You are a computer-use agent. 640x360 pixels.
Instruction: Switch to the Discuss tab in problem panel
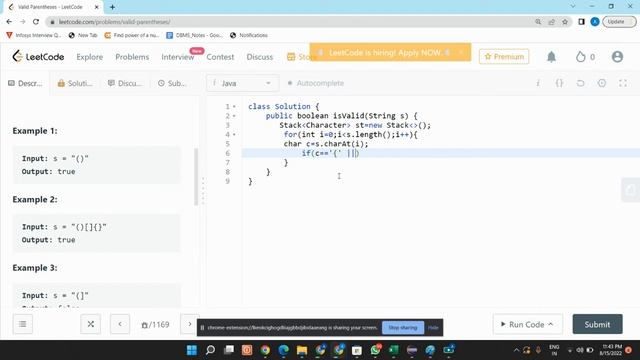[124, 83]
